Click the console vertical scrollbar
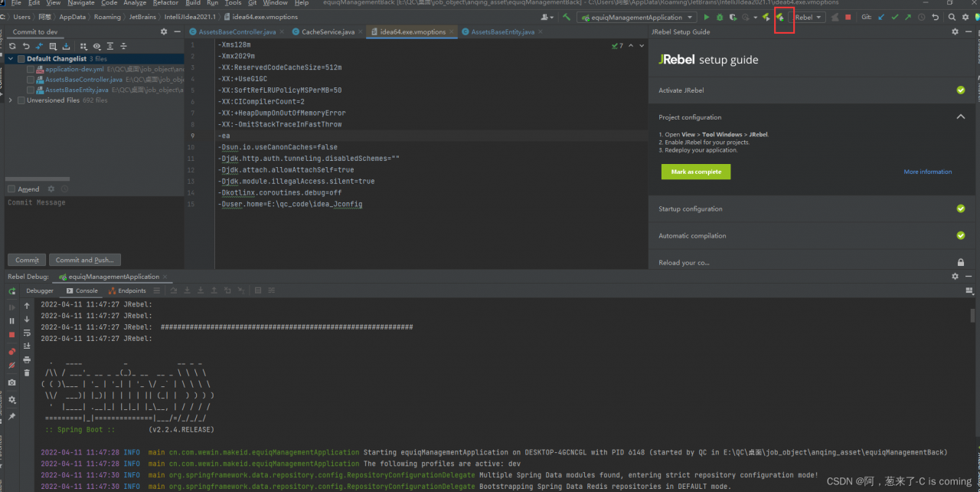 tap(973, 316)
